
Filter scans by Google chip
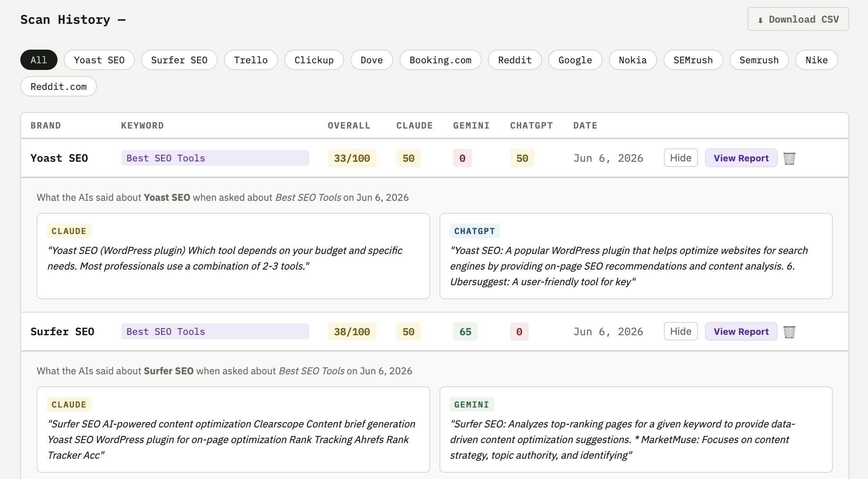coord(575,60)
